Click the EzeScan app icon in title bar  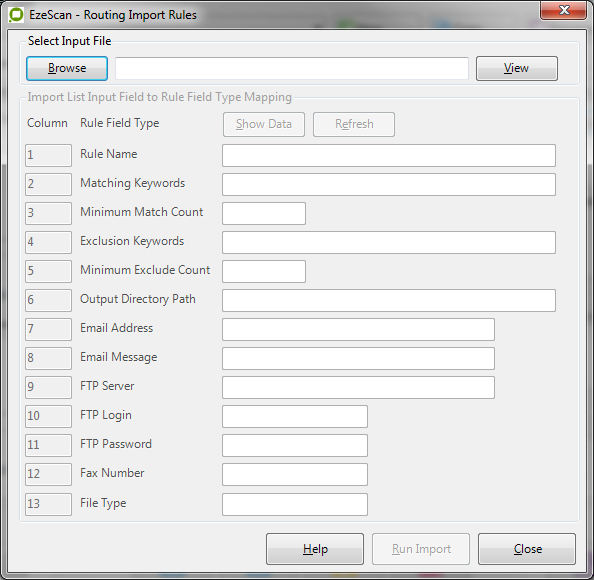tap(16, 15)
